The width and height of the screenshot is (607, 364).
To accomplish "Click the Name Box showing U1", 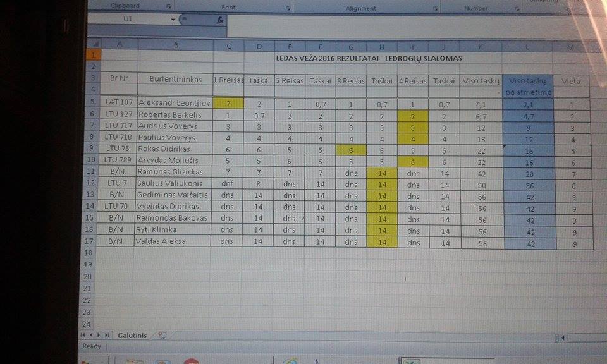I will 128,20.
